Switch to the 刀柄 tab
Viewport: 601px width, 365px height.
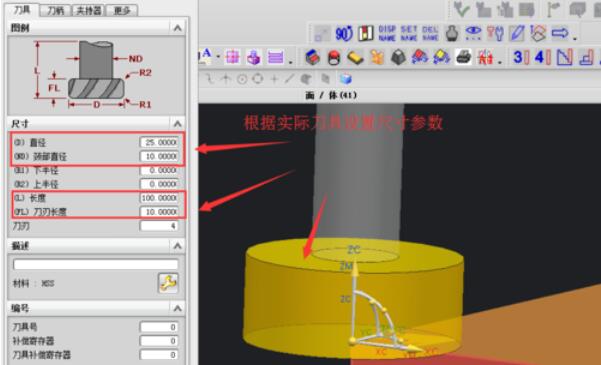coord(56,10)
